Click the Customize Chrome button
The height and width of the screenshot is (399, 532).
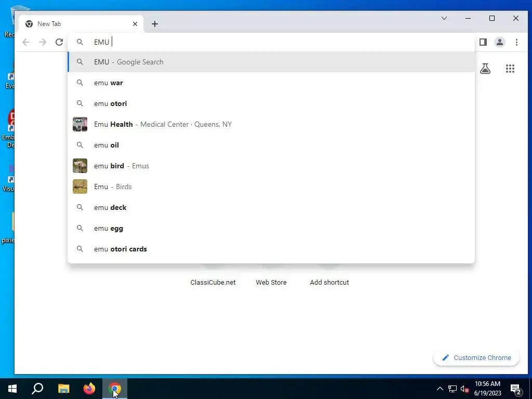[476, 357]
